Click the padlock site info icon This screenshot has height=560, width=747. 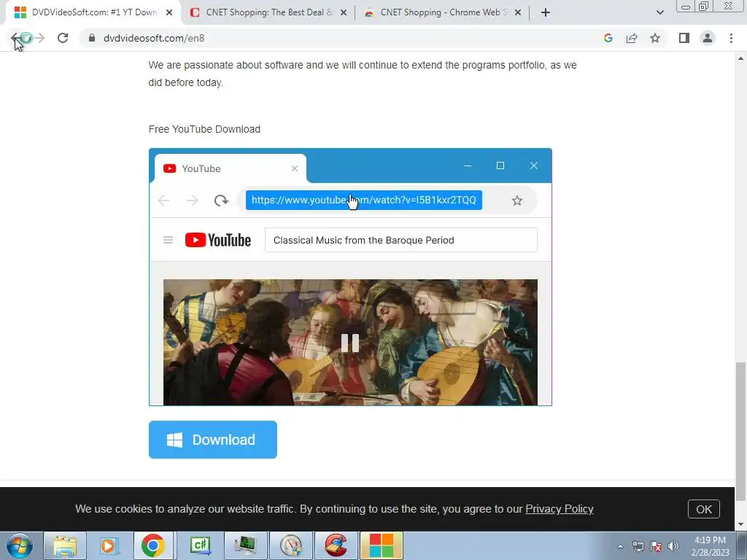[x=92, y=38]
